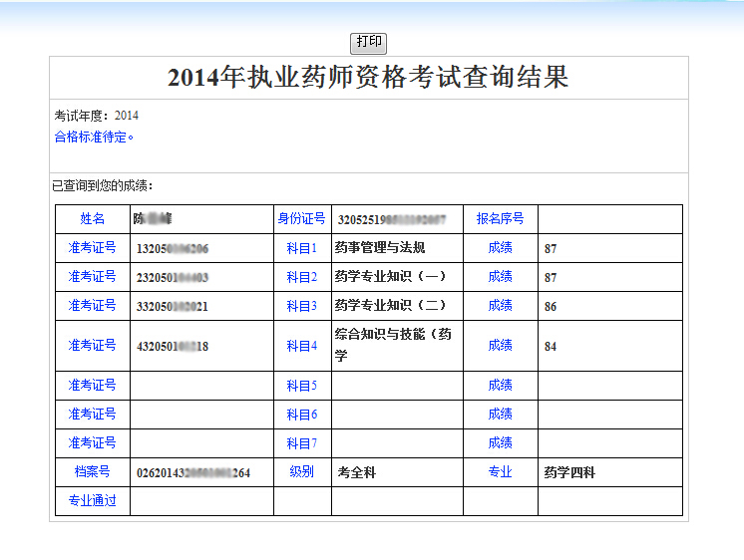Click the subject 药学专业知识（二）

[x=390, y=305]
